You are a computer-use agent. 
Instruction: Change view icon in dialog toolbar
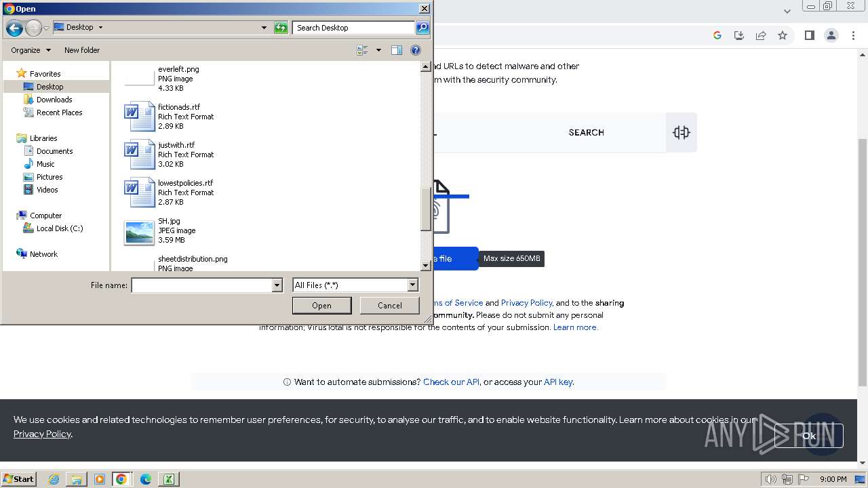tap(362, 50)
